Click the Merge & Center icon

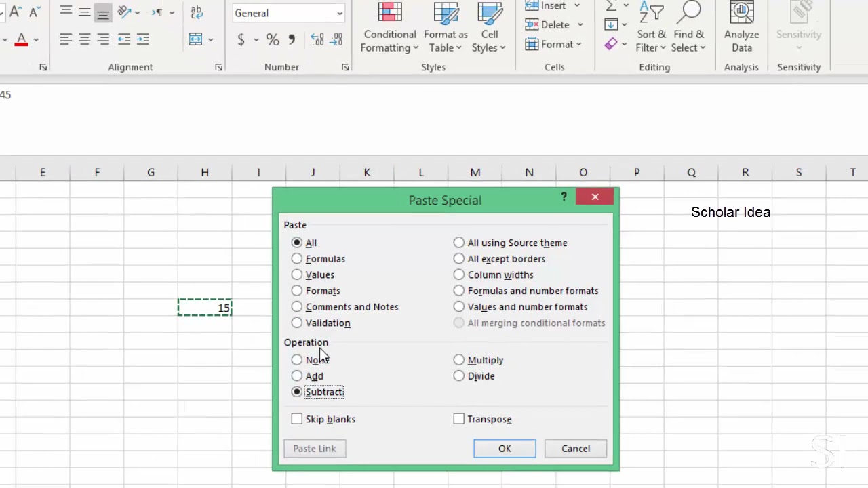pyautogui.click(x=195, y=39)
